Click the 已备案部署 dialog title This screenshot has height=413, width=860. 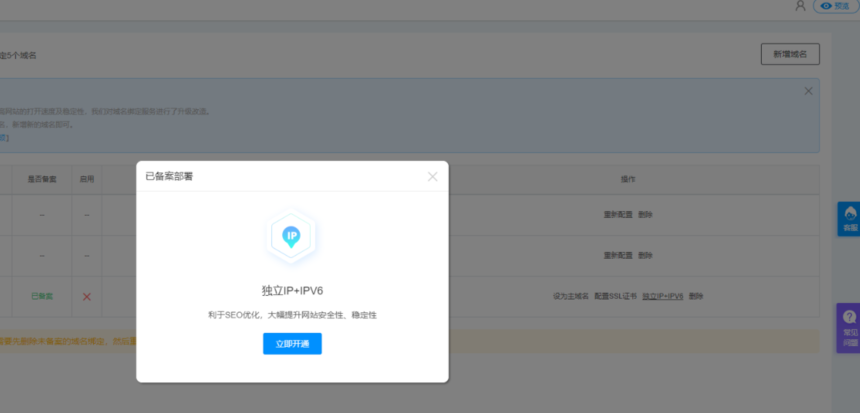tap(169, 177)
